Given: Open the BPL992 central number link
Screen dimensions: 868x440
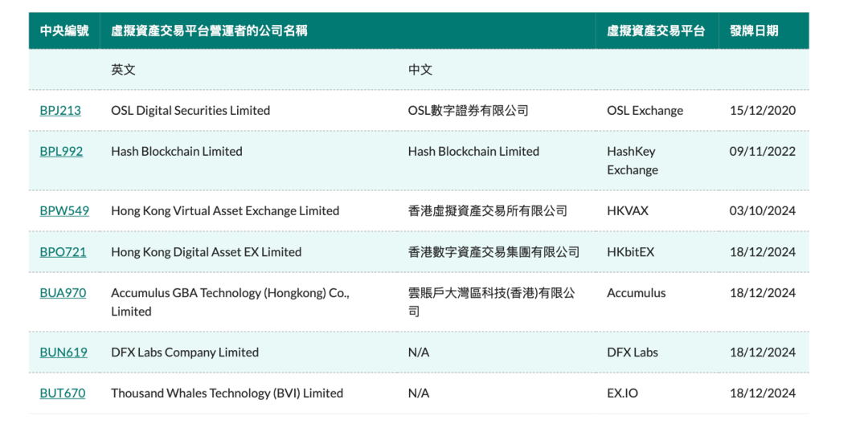Looking at the screenshot, I should (x=61, y=152).
